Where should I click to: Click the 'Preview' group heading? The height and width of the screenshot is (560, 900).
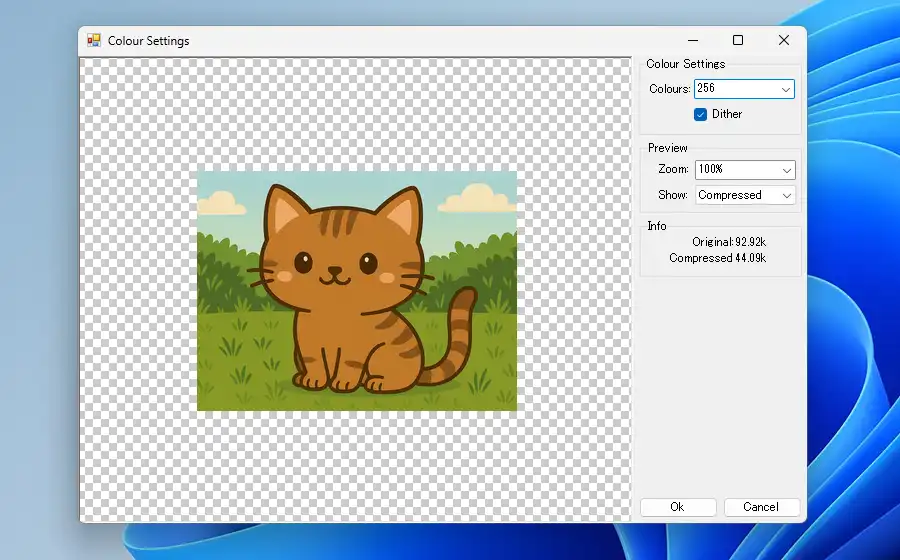pos(668,148)
